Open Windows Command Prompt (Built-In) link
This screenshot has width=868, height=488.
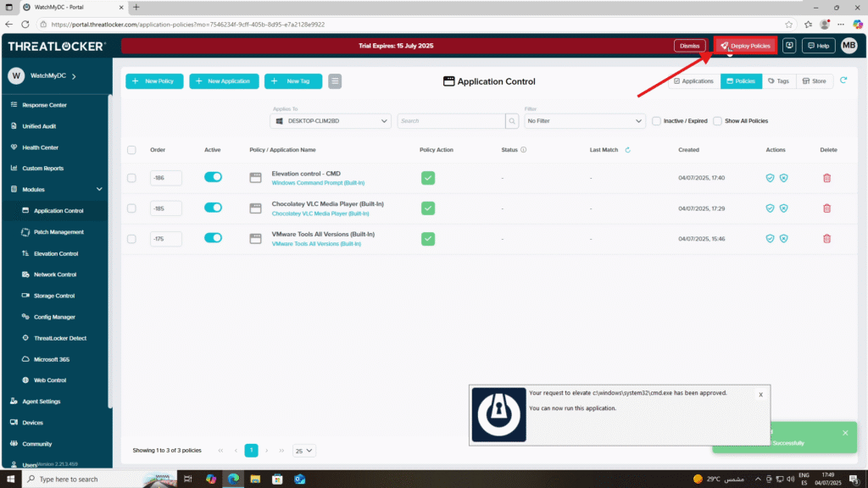pyautogui.click(x=318, y=183)
